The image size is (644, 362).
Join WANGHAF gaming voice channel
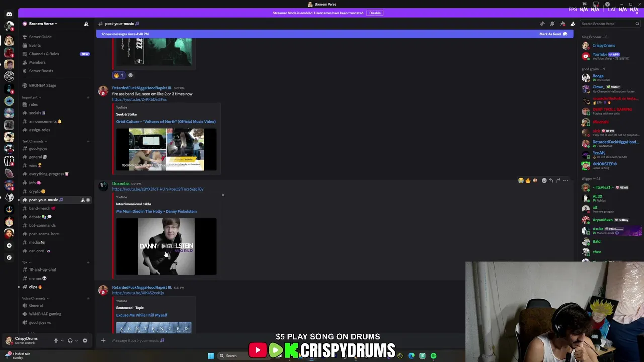click(45, 314)
